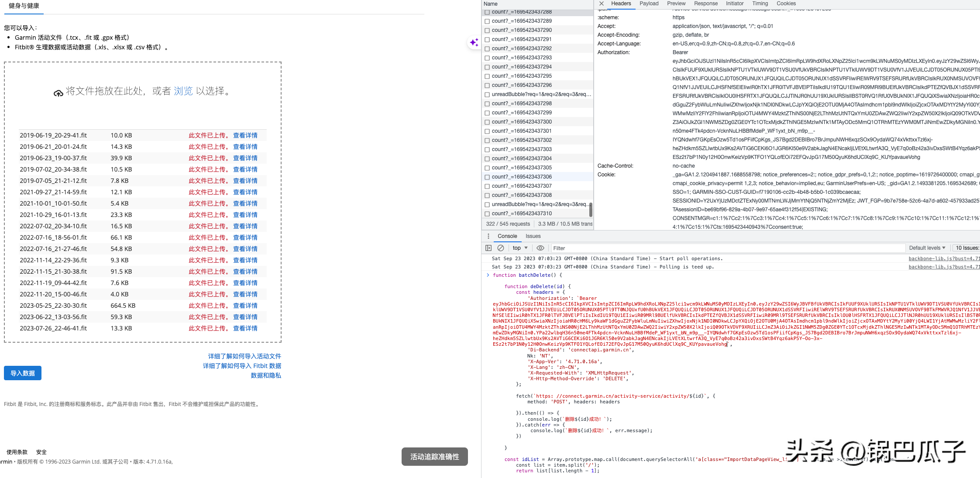
Task: Tick checkbox for count?_=1695423437290
Action: tap(487, 30)
